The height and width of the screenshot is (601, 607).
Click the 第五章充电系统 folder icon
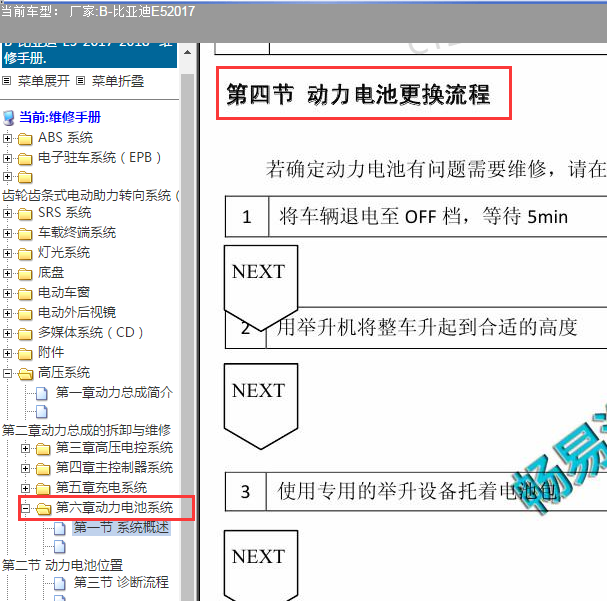coord(43,489)
